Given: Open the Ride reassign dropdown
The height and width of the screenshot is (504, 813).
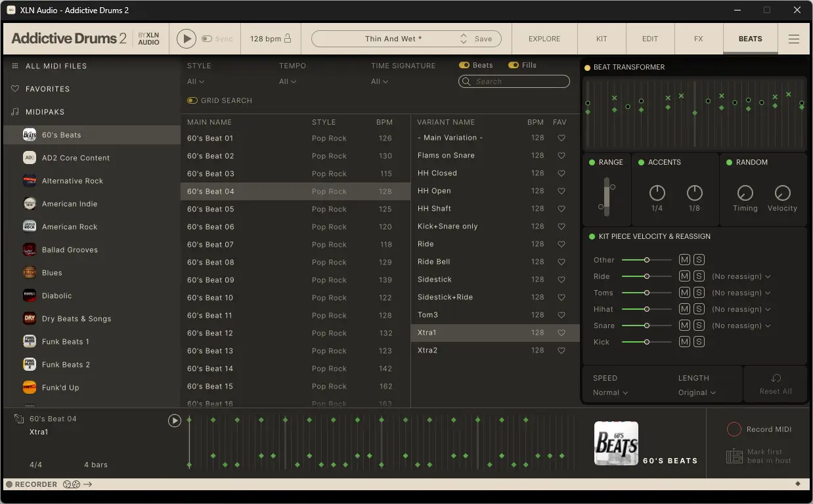Looking at the screenshot, I should (741, 276).
